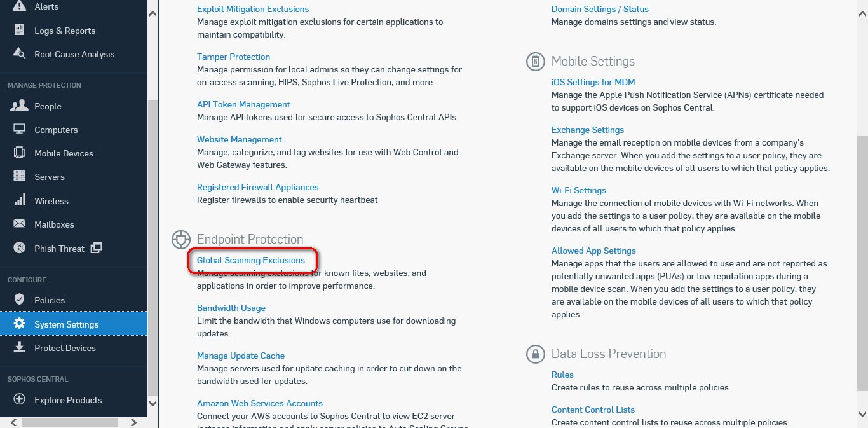Click the Phish Threat hook icon
The image size is (868, 428).
[x=20, y=247]
